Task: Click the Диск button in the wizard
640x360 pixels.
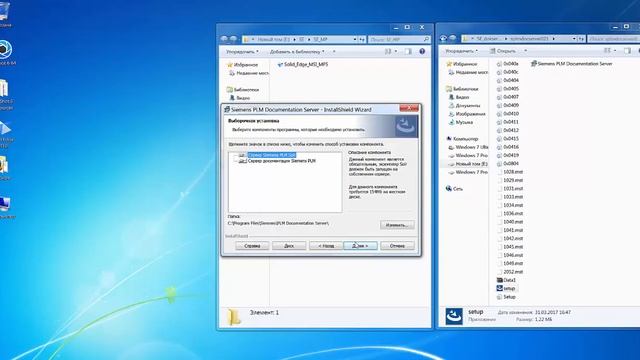Action: (x=289, y=246)
